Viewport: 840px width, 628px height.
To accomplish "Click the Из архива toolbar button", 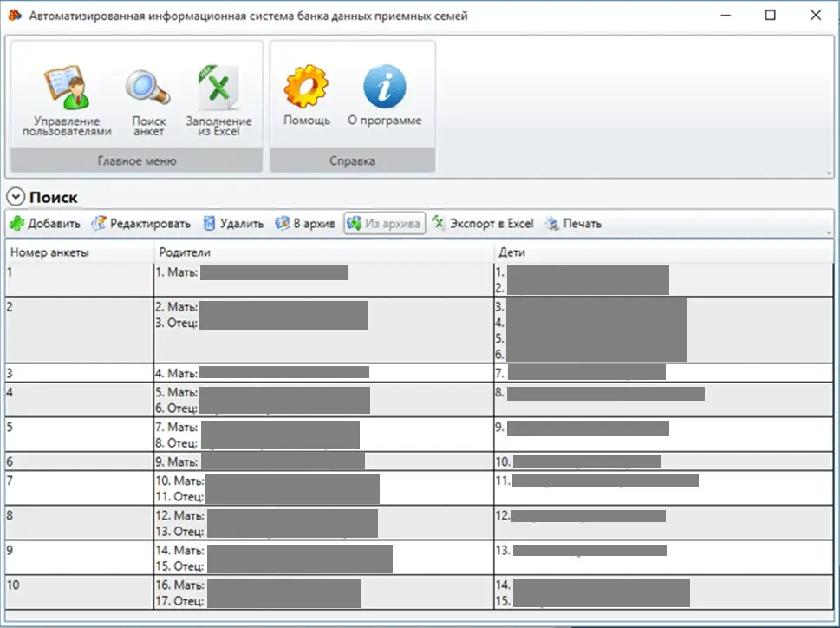I will point(385,224).
